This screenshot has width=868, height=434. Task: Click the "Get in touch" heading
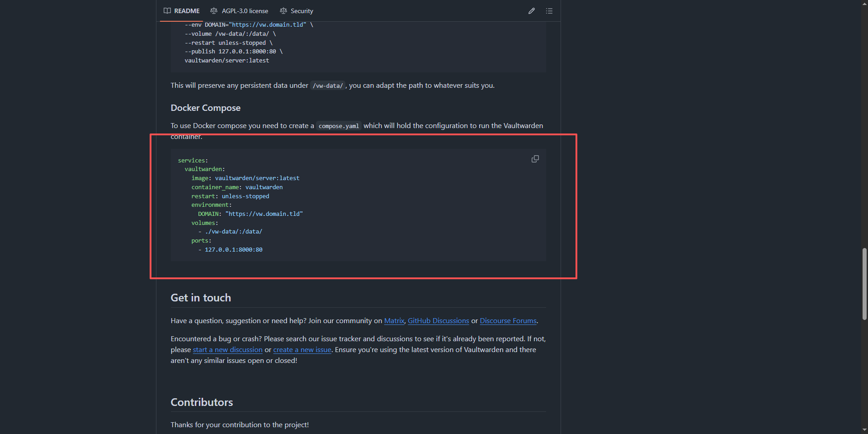pyautogui.click(x=201, y=298)
